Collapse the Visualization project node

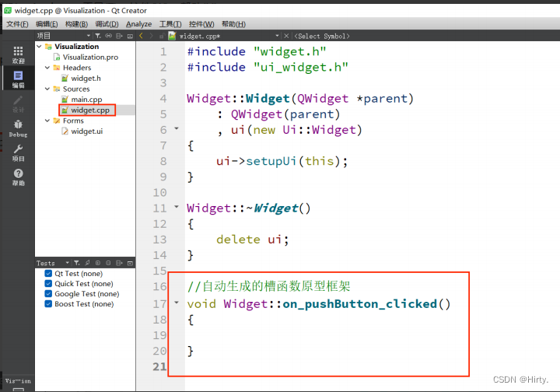(x=40, y=47)
